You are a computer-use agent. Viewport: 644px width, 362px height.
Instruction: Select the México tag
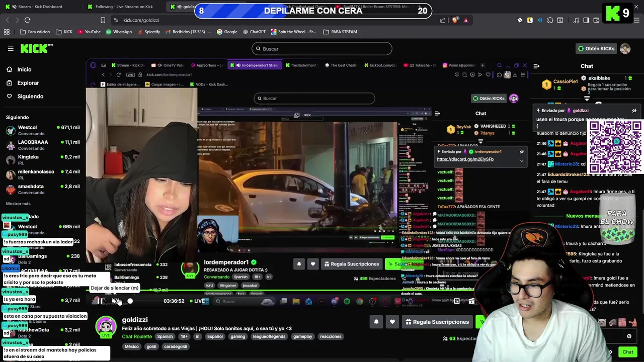click(132, 346)
